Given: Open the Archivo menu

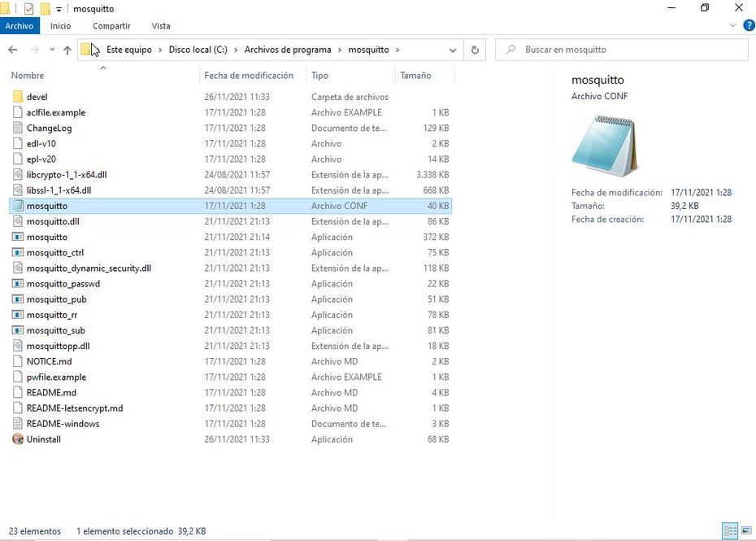Looking at the screenshot, I should coord(20,26).
